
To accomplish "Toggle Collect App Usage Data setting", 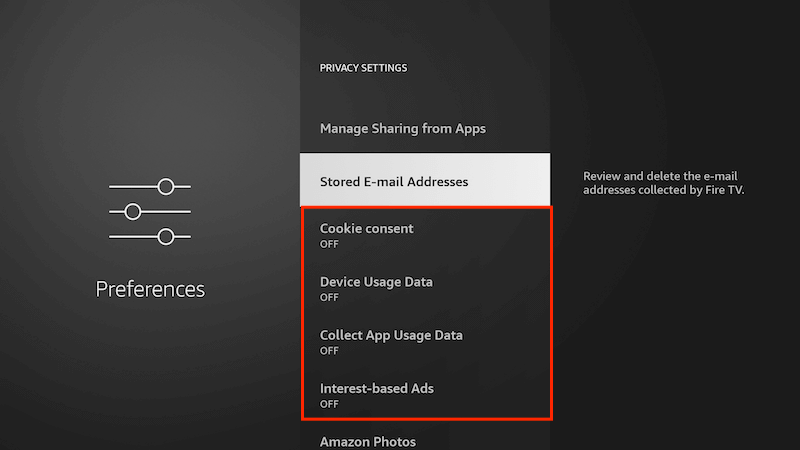I will 425,342.
